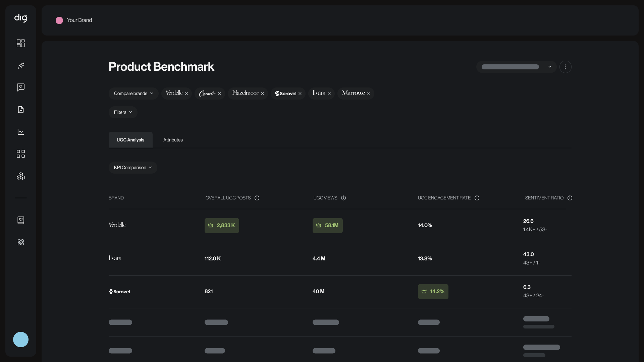The width and height of the screenshot is (644, 362).
Task: Open the heart bookmark page icon
Action: pos(21,220)
